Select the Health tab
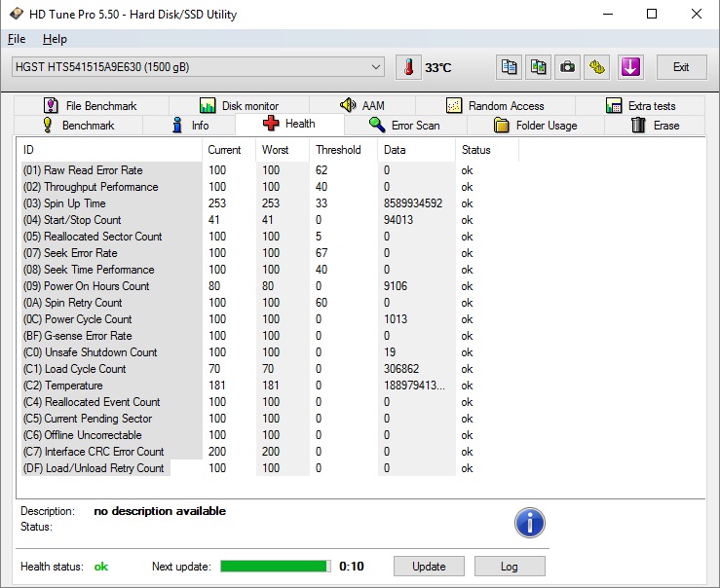This screenshot has width=720, height=588. [289, 124]
